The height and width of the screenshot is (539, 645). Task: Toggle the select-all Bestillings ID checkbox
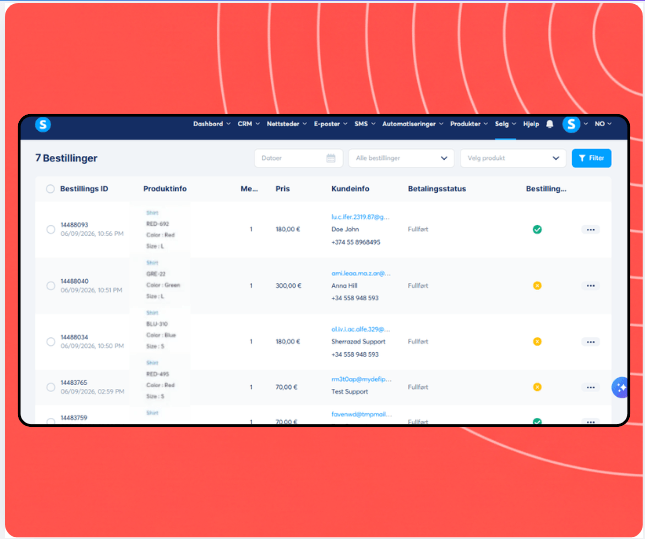click(x=50, y=189)
